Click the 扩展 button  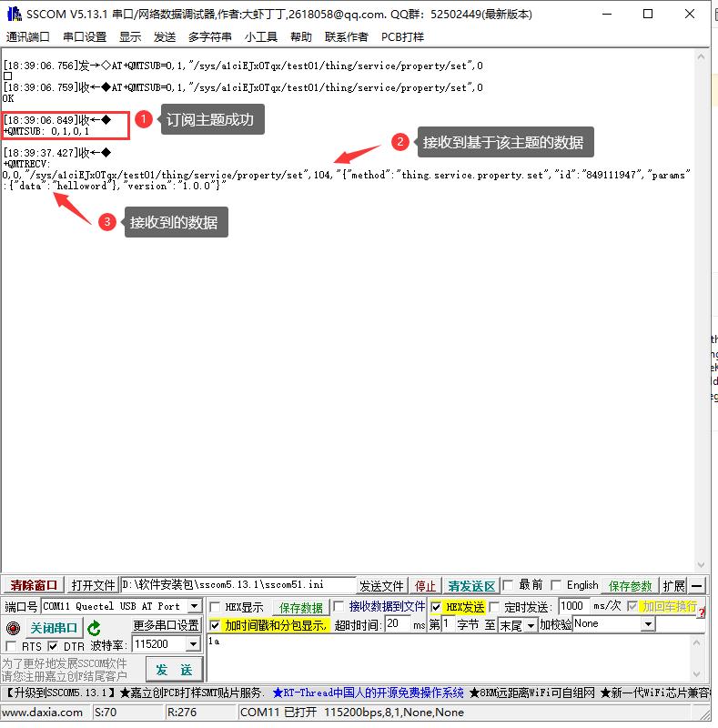click(674, 586)
